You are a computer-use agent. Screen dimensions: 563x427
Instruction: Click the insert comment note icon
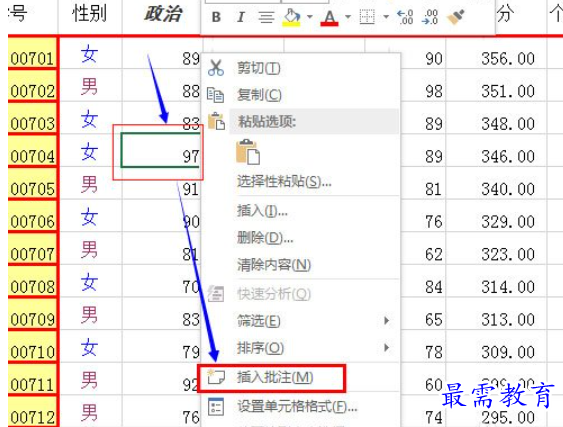click(x=217, y=376)
